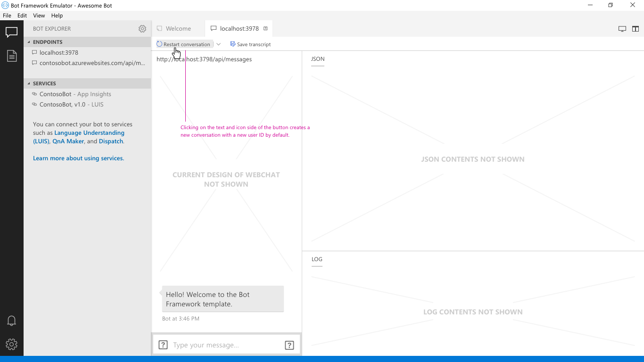Open the Resources document icon in sidebar
Image resolution: width=644 pixels, height=362 pixels.
(x=12, y=56)
